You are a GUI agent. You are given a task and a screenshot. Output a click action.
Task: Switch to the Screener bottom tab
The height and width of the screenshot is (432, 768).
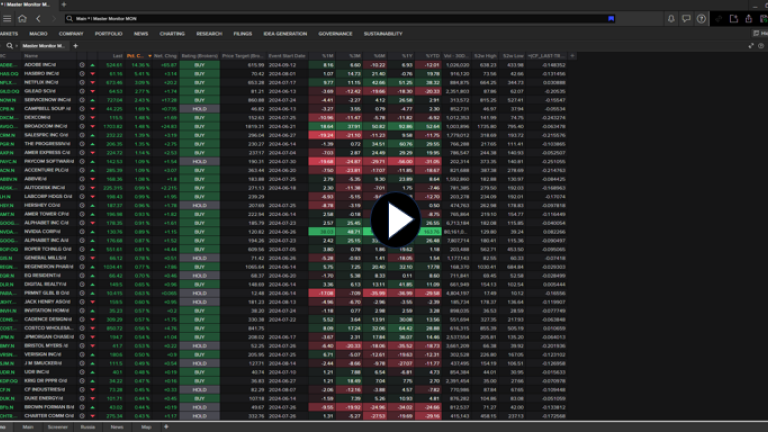(58, 426)
